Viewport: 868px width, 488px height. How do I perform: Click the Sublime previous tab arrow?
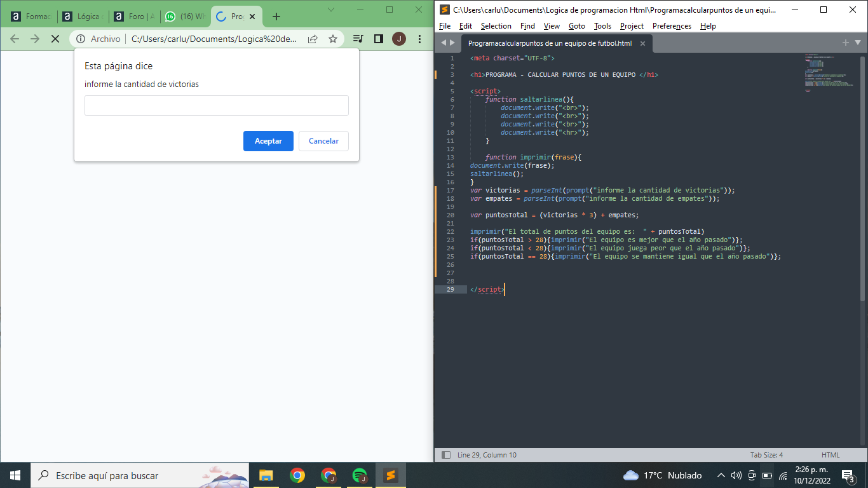[x=444, y=43]
